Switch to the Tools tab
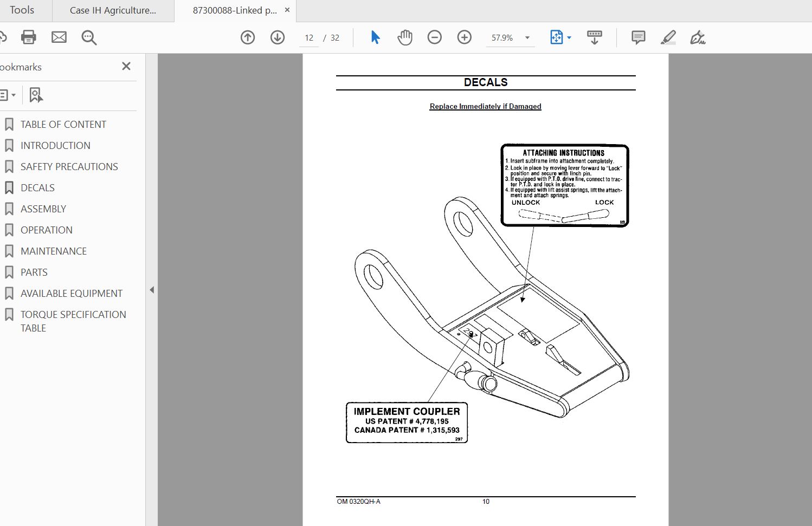 pyautogui.click(x=22, y=10)
